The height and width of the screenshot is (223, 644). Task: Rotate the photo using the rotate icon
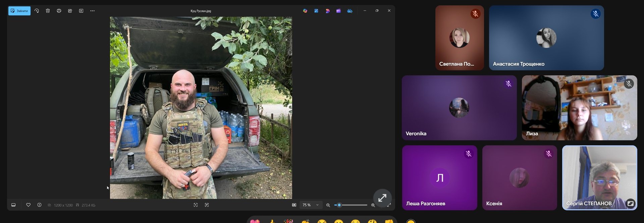pos(37,11)
